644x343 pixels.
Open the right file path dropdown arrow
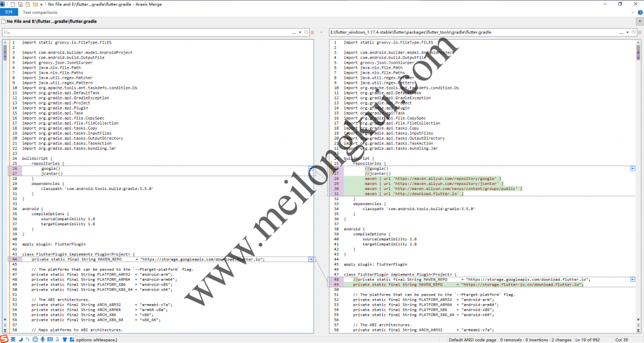tap(628, 32)
